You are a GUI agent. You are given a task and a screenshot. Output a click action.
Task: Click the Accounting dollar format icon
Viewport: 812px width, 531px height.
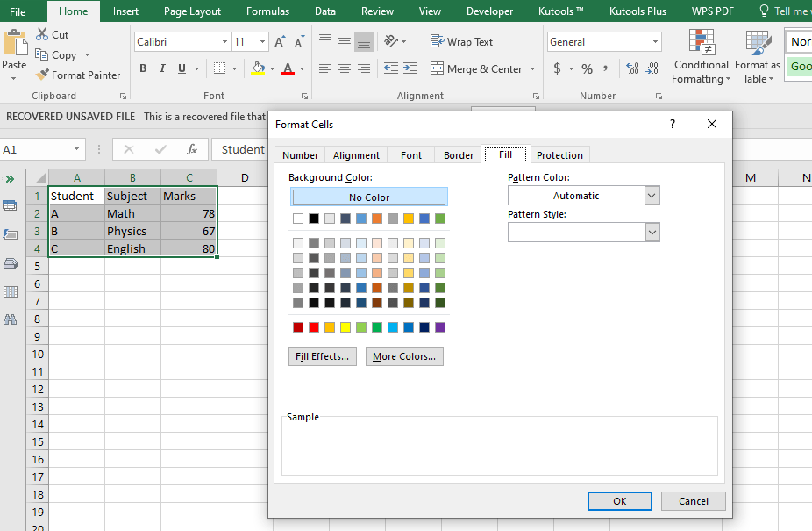point(557,68)
